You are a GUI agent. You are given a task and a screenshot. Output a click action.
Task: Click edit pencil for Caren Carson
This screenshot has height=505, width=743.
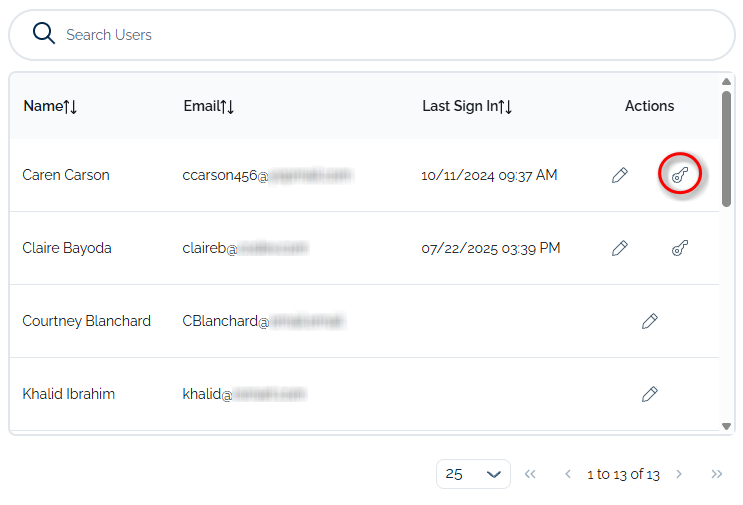point(620,175)
